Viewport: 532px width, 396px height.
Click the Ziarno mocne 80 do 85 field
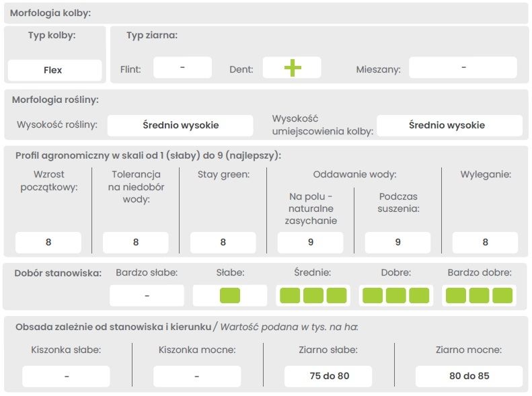pos(469,377)
